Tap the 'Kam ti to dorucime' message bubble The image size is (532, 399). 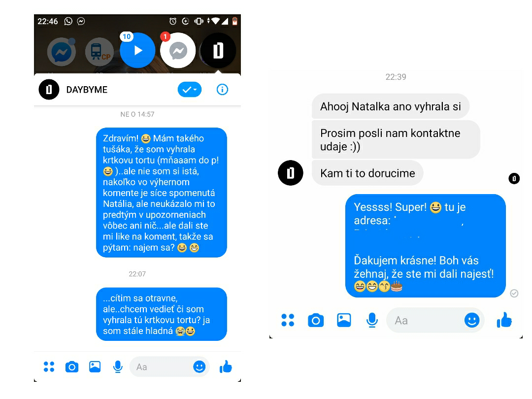click(x=367, y=173)
